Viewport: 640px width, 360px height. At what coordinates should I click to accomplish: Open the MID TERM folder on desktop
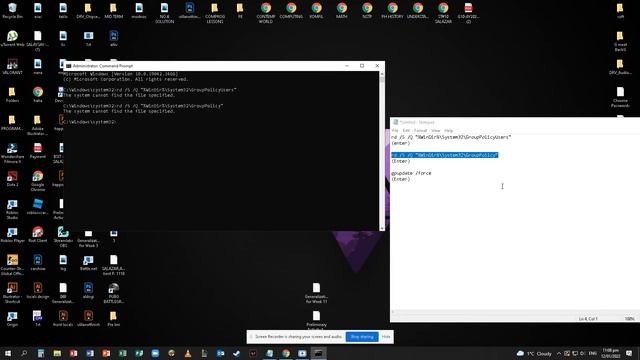tap(113, 11)
